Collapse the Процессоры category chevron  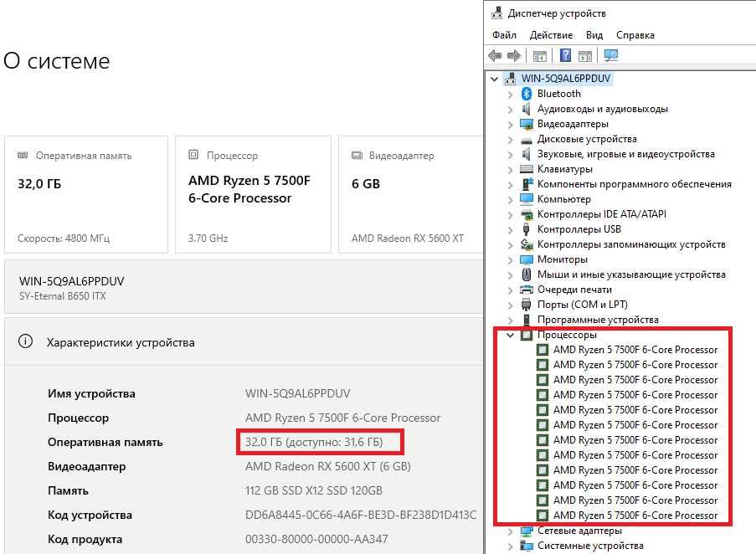[x=511, y=335]
